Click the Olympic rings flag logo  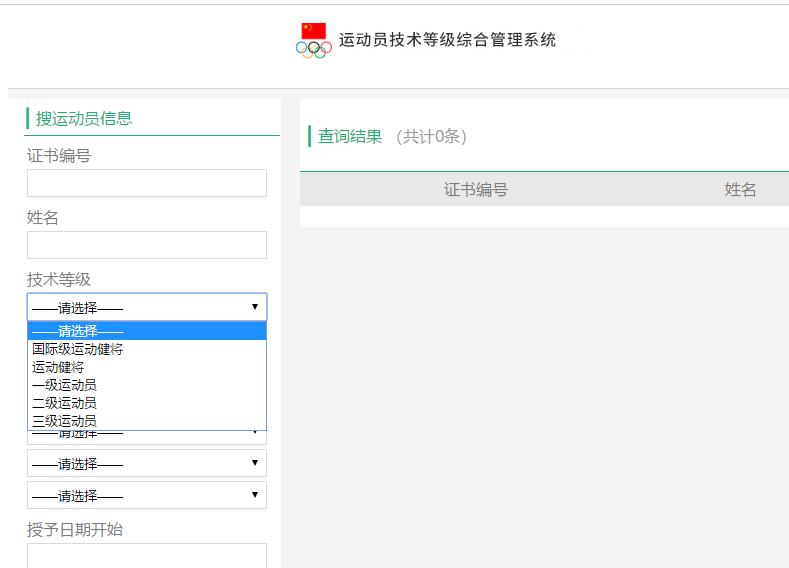click(x=314, y=40)
